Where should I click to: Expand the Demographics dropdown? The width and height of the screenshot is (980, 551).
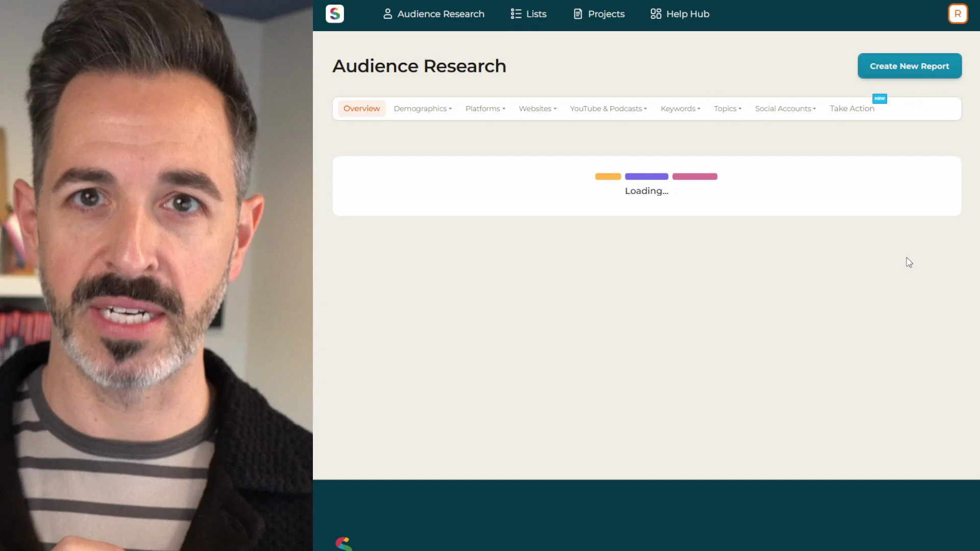pos(423,109)
